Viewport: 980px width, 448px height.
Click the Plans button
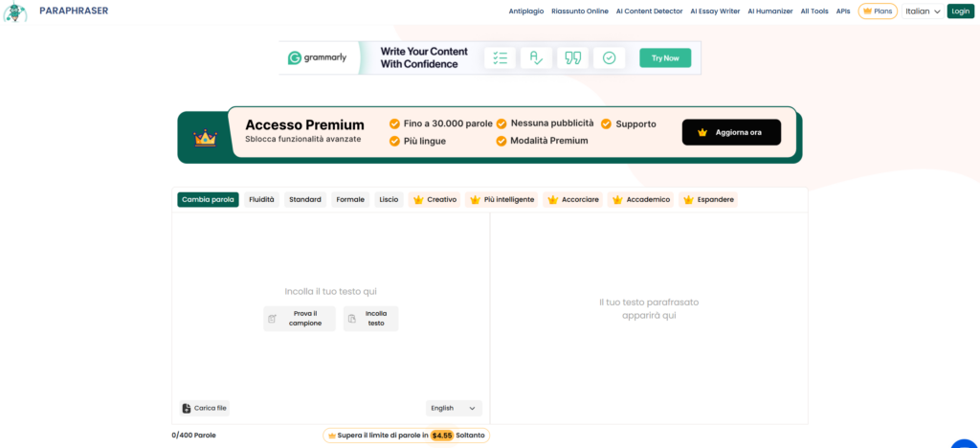(x=878, y=11)
